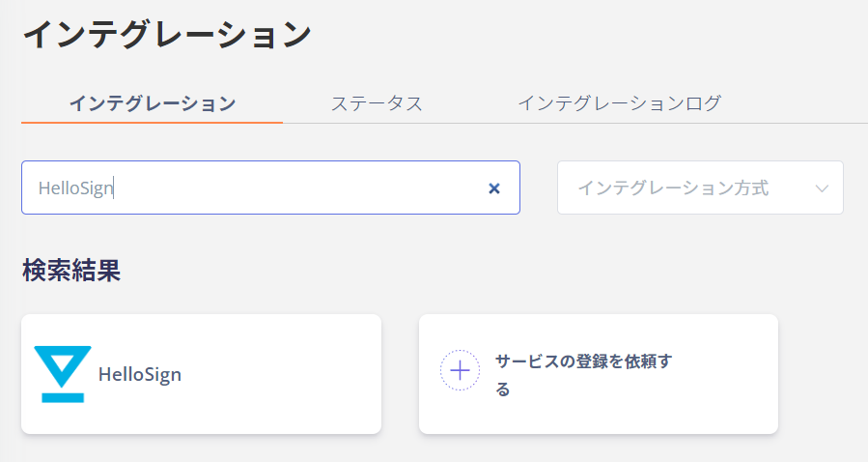868x462 pixels.
Task: Focus the HelloSign search input field
Action: coord(270,188)
